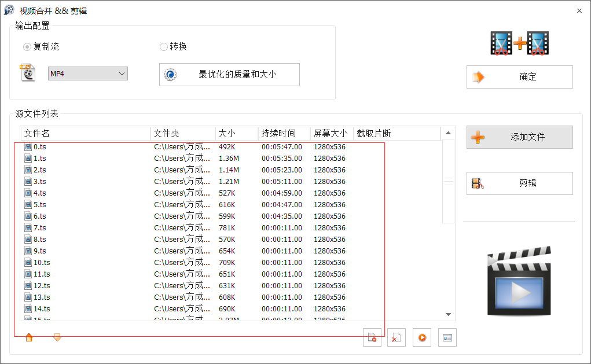Image resolution: width=591 pixels, height=364 pixels.
Task: Click the 1.36M size cell
Action: click(229, 159)
